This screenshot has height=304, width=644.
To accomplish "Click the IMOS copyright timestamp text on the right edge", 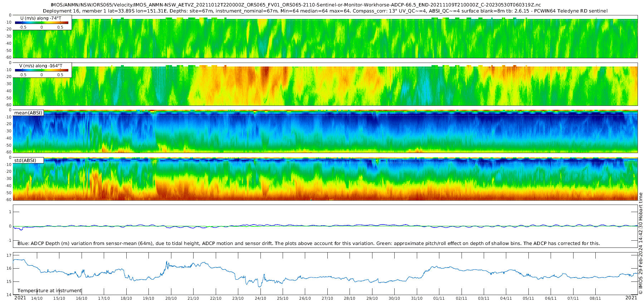I will pos(640,243).
